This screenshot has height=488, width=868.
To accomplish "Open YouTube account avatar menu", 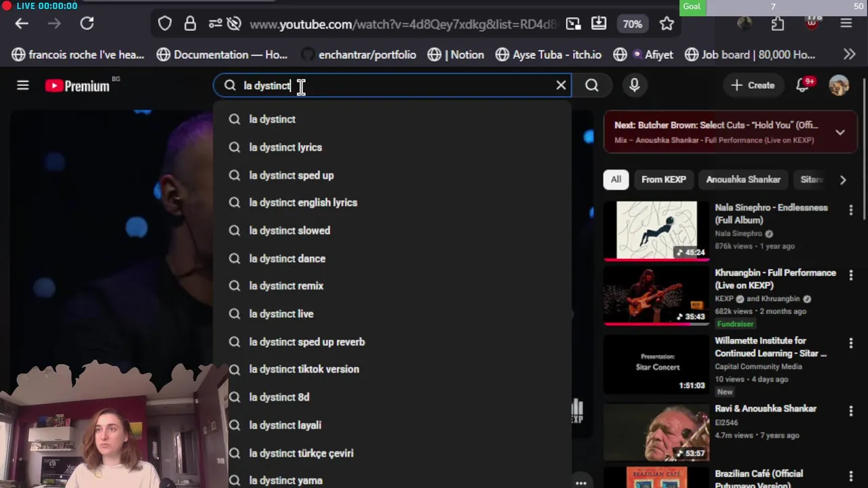I will click(839, 85).
